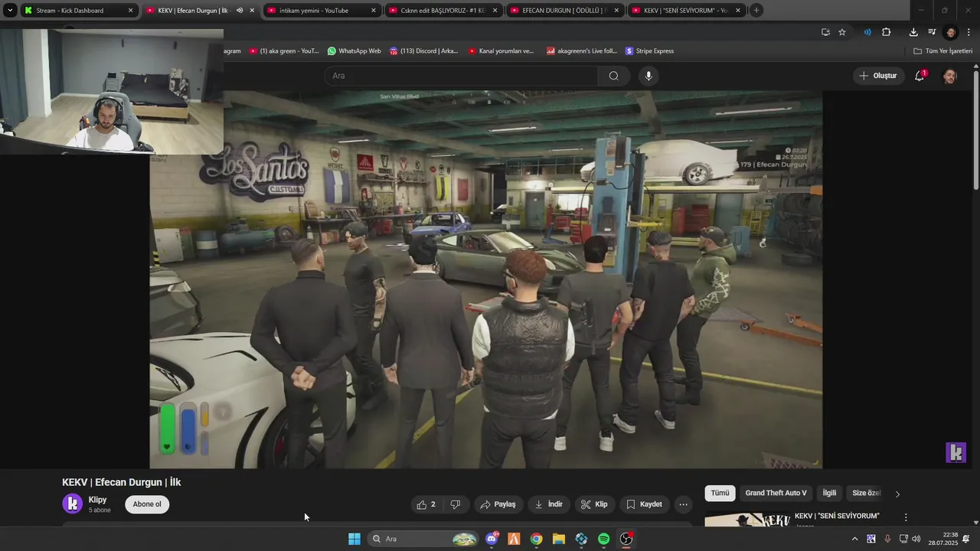This screenshot has width=980, height=551.
Task: Open options for KEKV SENİ SEVİYORUM video
Action: point(906,517)
